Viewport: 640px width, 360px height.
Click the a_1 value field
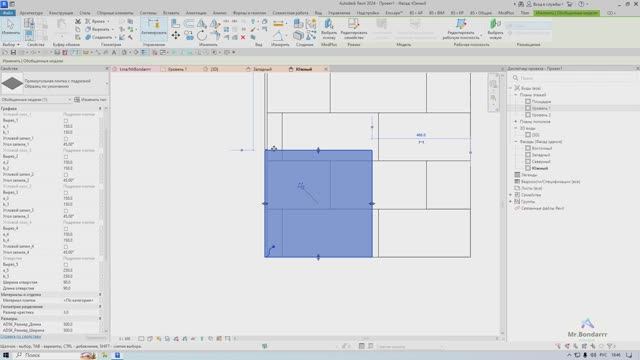[80, 127]
